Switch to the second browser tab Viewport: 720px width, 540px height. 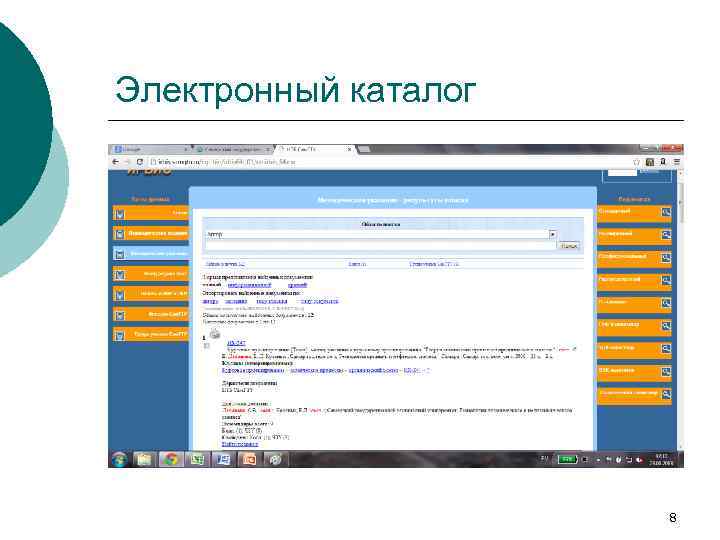(x=232, y=149)
